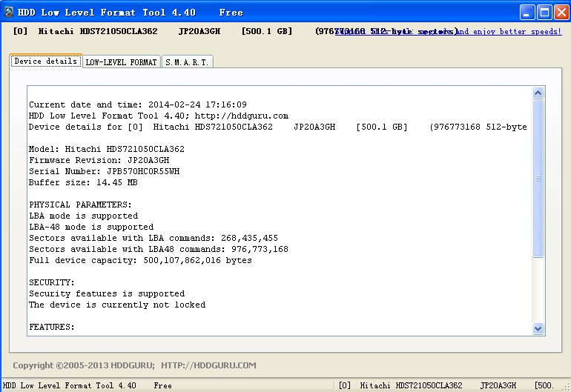Click the line containing http://hddguru.com
571x392 pixels.
[159, 116]
